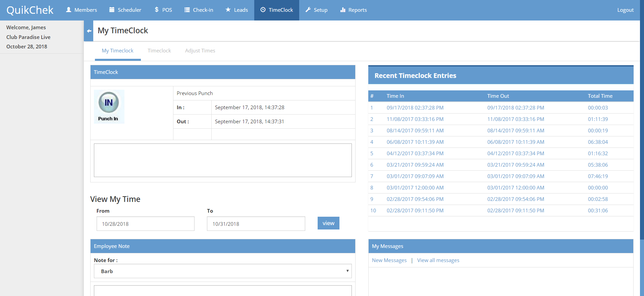
Task: Open Reports via the bar chart icon
Action: point(343,10)
